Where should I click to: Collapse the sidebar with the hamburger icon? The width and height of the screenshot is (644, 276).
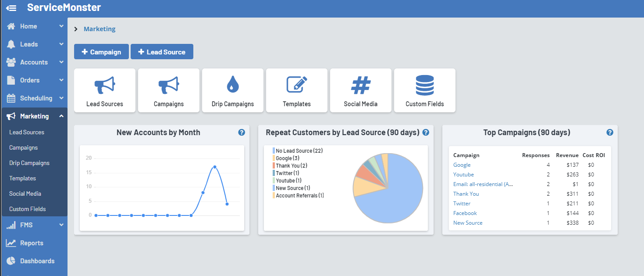(x=11, y=8)
